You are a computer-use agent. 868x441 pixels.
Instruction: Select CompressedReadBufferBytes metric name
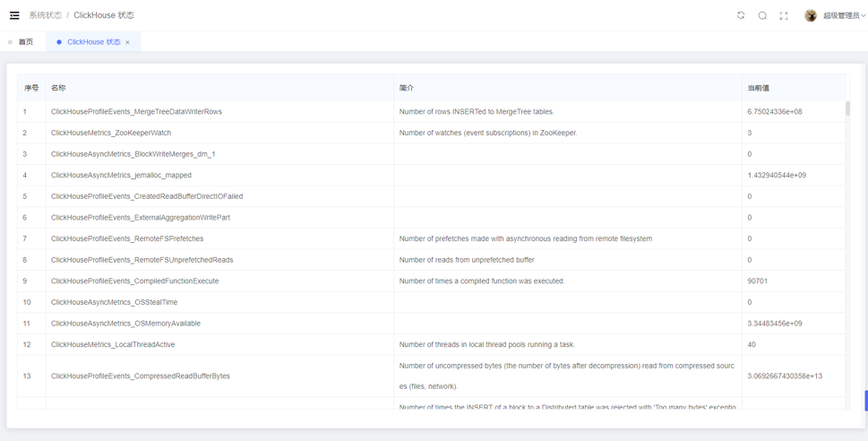tap(140, 376)
